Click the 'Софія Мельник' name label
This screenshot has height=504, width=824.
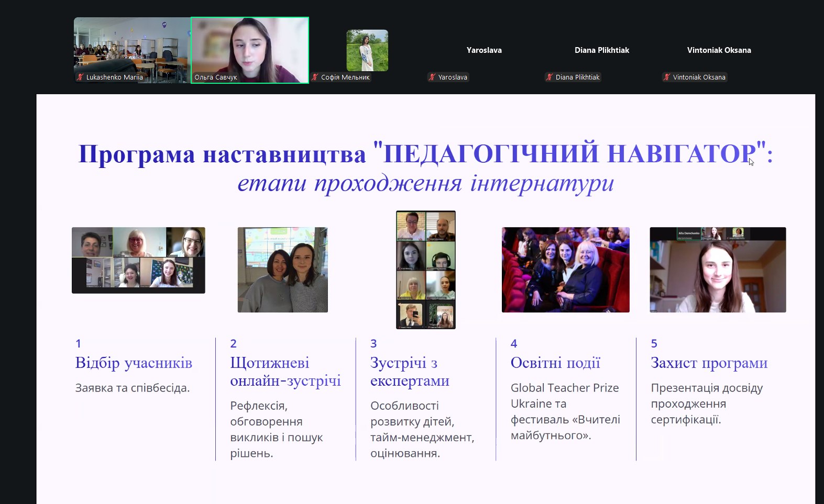pyautogui.click(x=345, y=77)
